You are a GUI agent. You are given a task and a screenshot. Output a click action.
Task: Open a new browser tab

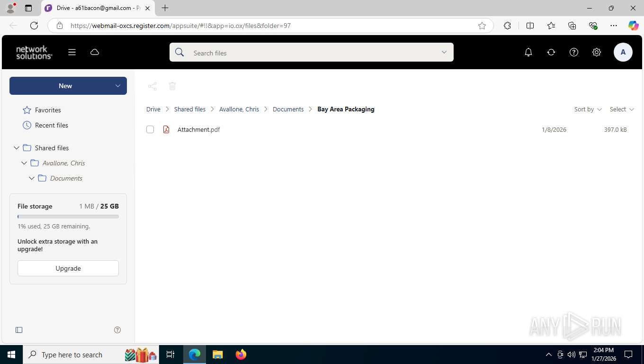[x=165, y=8]
